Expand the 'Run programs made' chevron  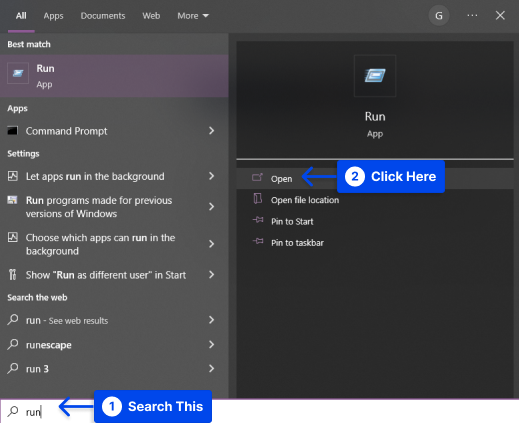[x=211, y=207]
